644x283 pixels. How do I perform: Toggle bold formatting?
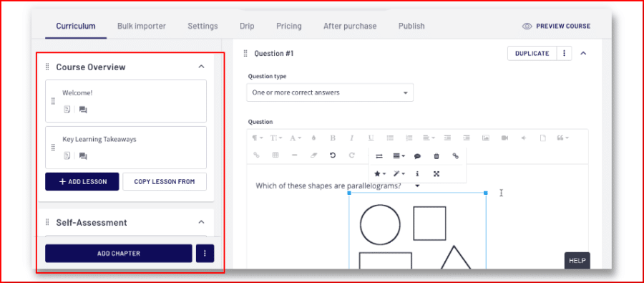point(333,138)
